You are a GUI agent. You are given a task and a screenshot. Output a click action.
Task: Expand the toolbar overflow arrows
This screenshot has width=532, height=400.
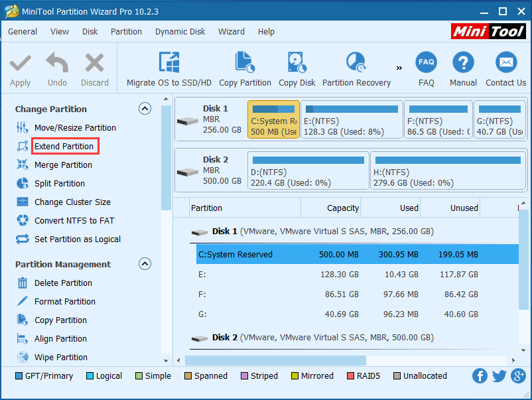click(x=399, y=66)
